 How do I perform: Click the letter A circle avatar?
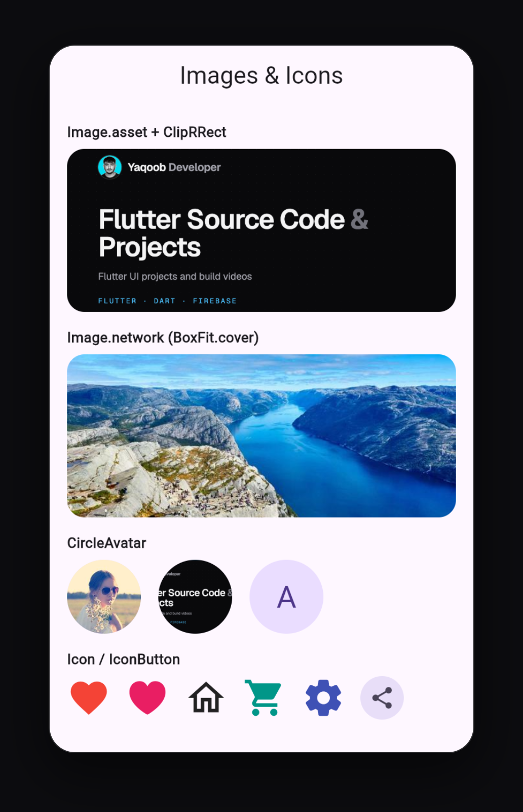pyautogui.click(x=286, y=597)
